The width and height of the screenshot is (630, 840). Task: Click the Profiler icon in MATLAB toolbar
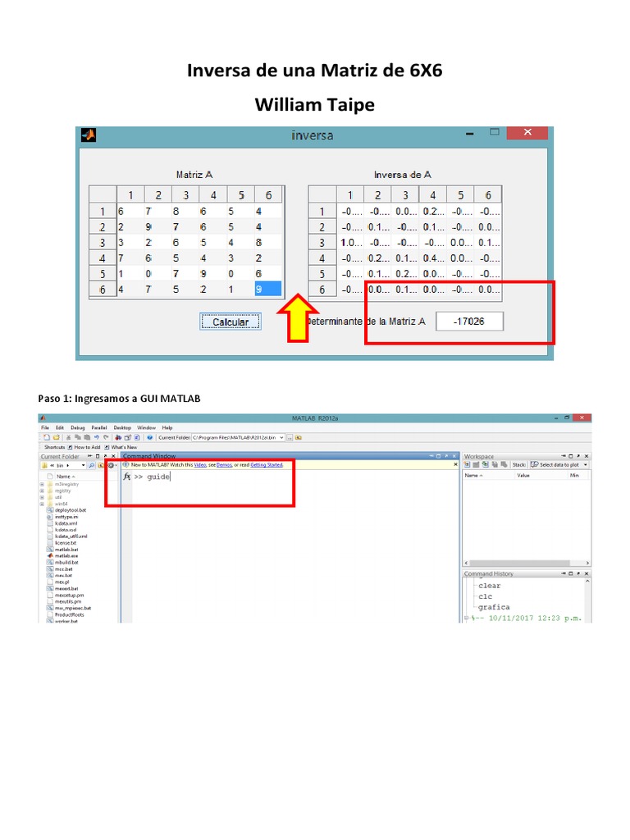coord(137,438)
